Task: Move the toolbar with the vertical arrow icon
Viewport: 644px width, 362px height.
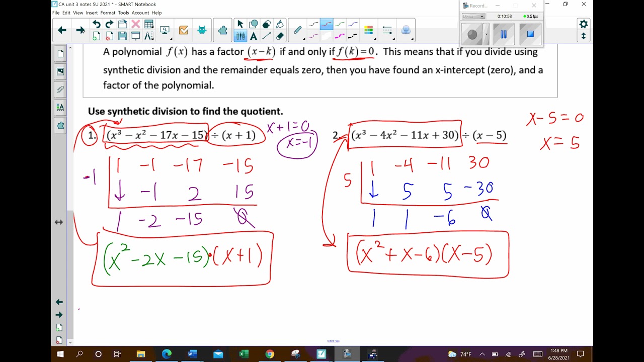Action: point(584,36)
